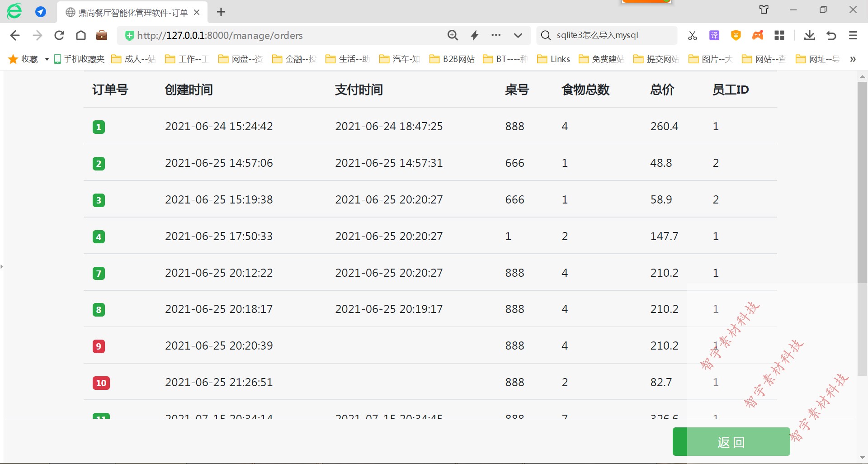868x464 pixels.
Task: Open the downloads icon
Action: (810, 35)
